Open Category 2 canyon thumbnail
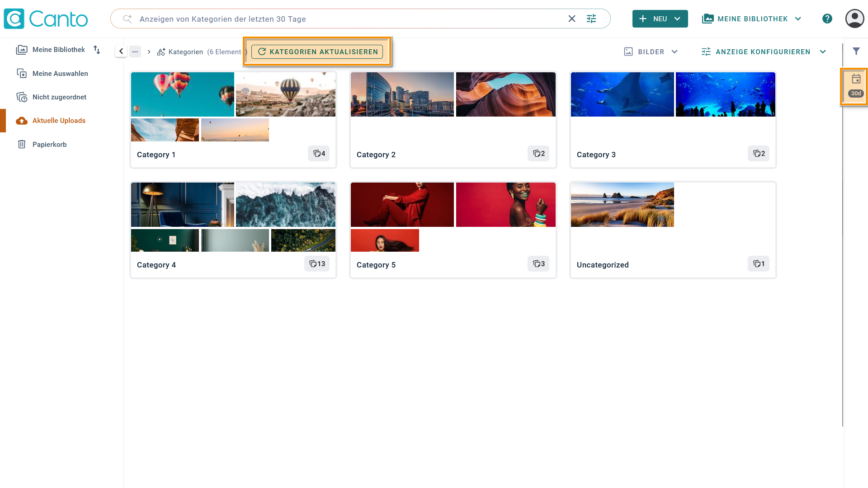Image resolution: width=868 pixels, height=488 pixels. pyautogui.click(x=506, y=94)
